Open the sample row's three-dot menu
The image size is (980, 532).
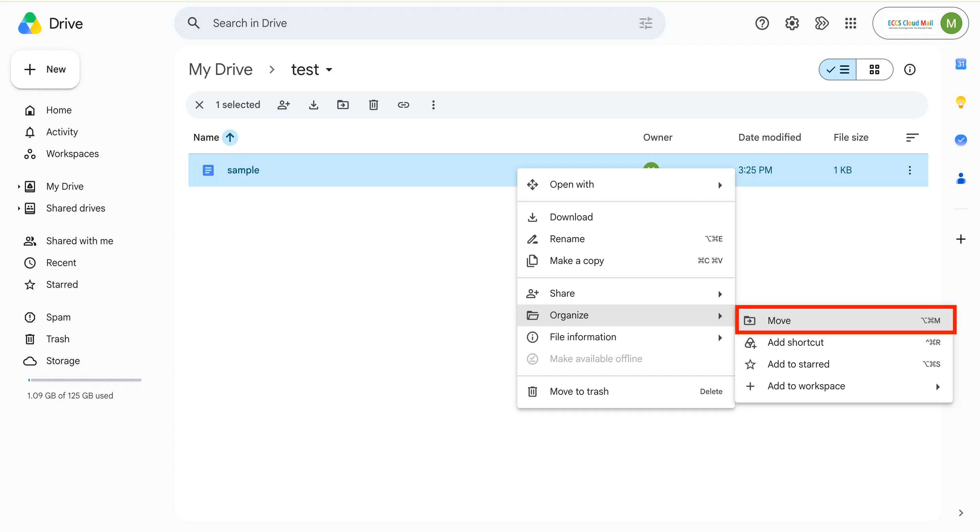(x=910, y=170)
